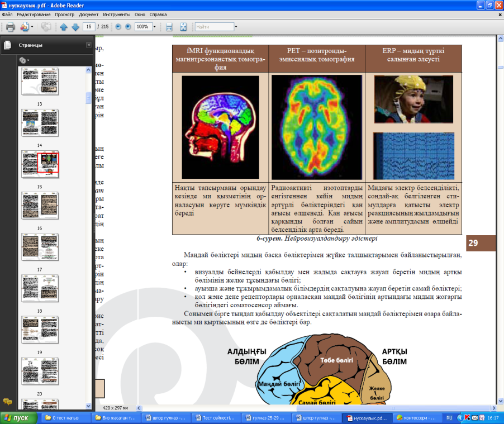Click the Windows 'пуск' Start button
The width and height of the screenshot is (504, 424).
[x=18, y=418]
